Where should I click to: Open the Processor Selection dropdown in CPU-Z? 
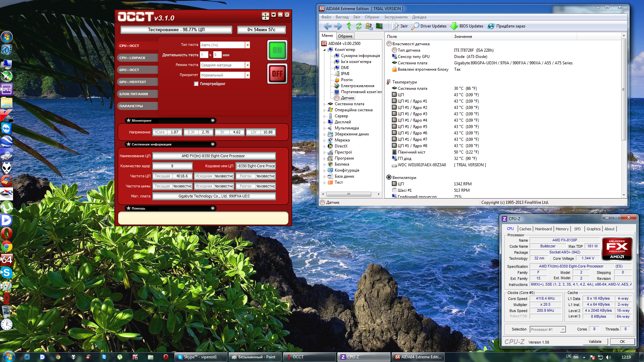(x=548, y=329)
